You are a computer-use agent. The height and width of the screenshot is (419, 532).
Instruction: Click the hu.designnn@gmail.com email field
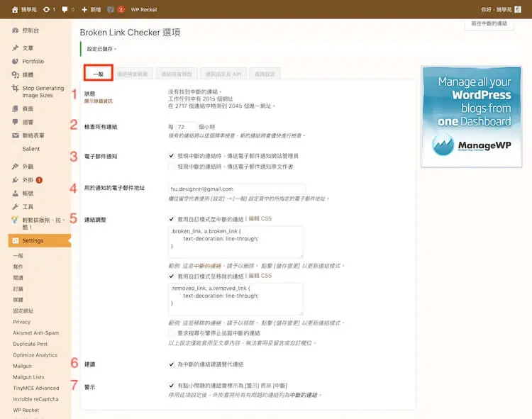(x=237, y=189)
